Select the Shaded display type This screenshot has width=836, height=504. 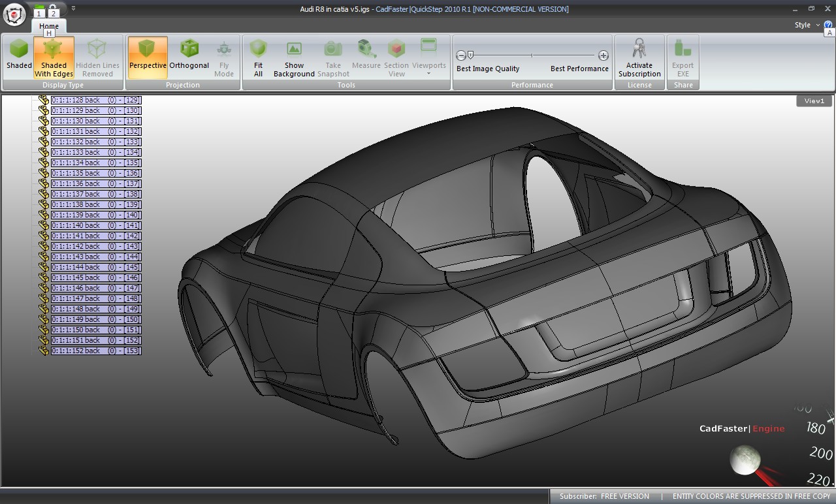point(19,54)
